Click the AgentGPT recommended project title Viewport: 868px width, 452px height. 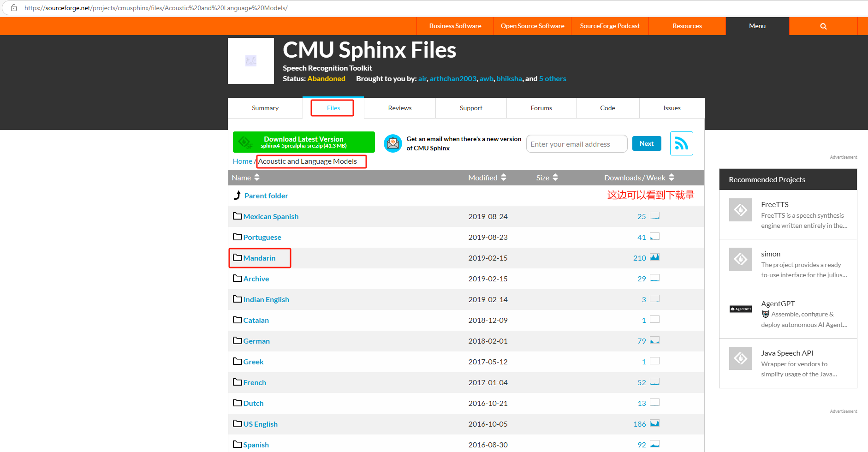point(778,303)
